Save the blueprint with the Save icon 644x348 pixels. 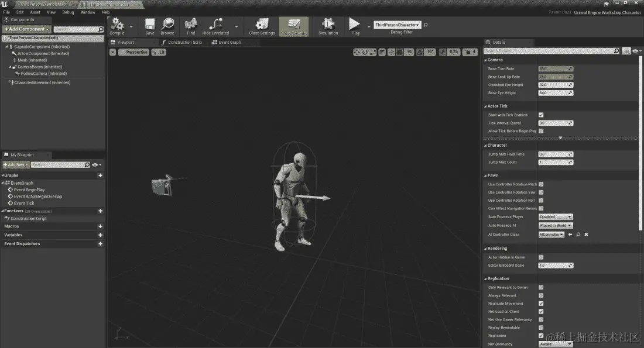(x=150, y=27)
